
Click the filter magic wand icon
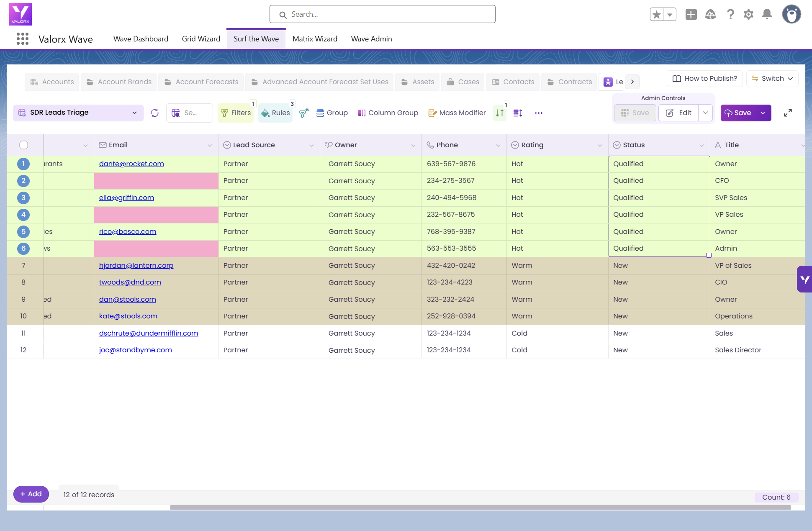[x=304, y=113]
